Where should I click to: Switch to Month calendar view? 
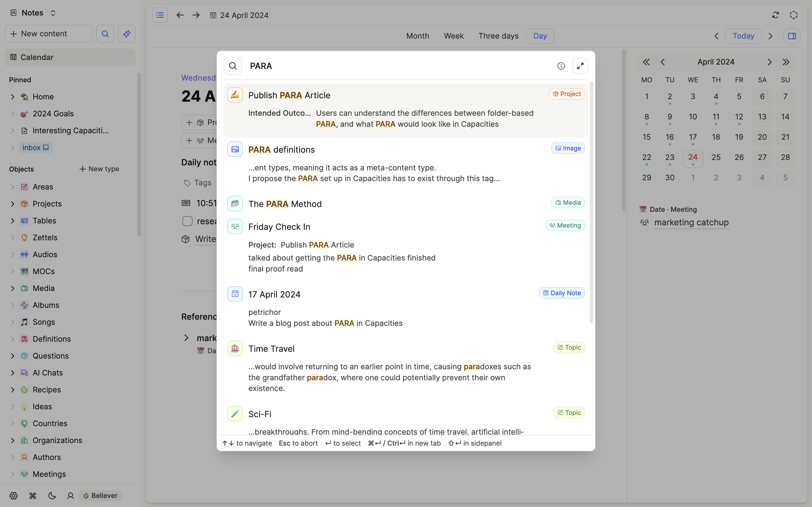click(x=417, y=36)
